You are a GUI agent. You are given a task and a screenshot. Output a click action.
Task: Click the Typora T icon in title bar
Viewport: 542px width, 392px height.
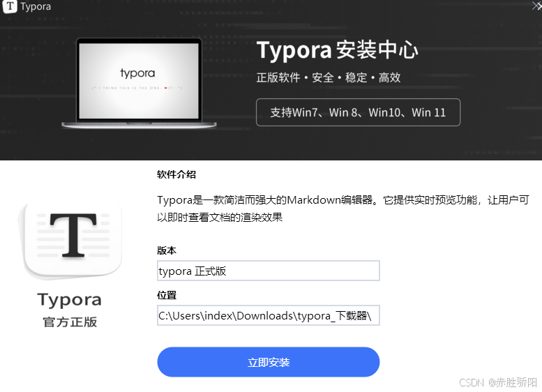[x=10, y=6]
